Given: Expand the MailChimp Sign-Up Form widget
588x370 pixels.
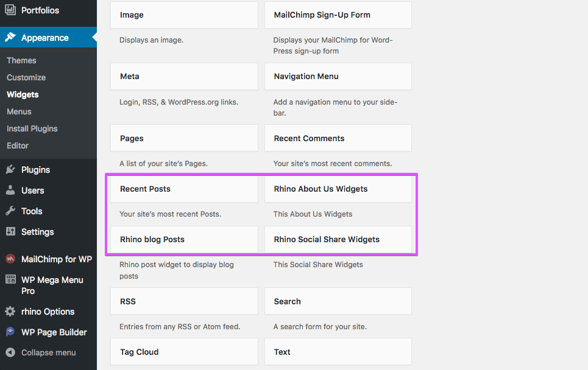Looking at the screenshot, I should [x=338, y=15].
